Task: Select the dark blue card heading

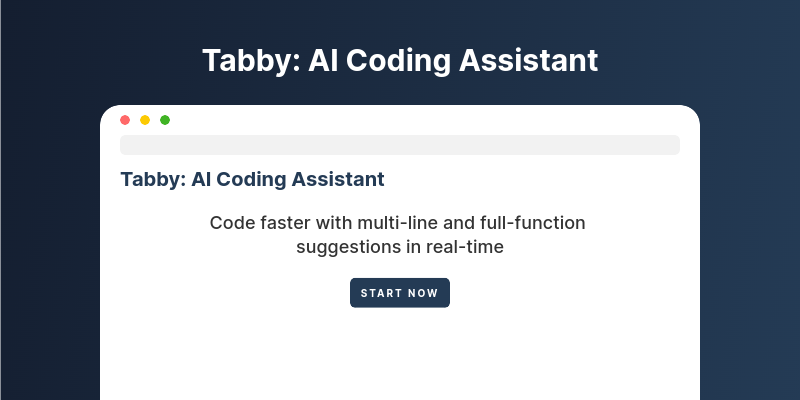Action: pos(253,180)
